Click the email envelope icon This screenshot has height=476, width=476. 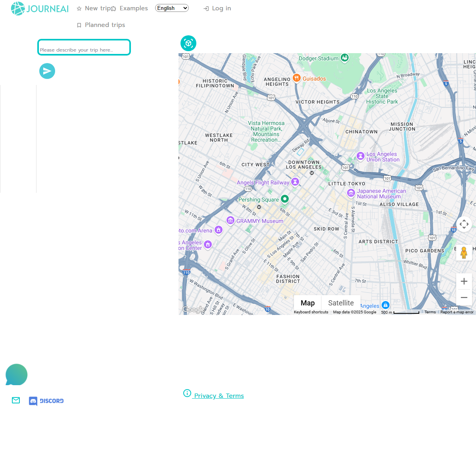[16, 400]
